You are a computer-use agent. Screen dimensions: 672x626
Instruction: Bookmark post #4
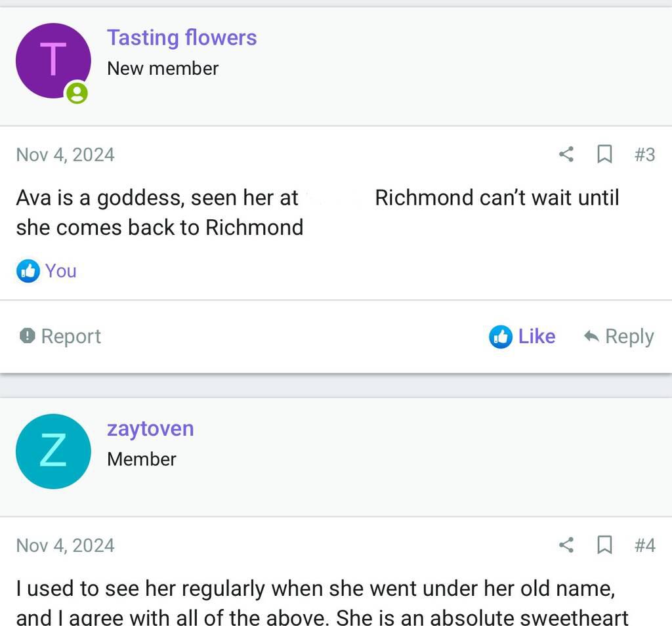[604, 545]
